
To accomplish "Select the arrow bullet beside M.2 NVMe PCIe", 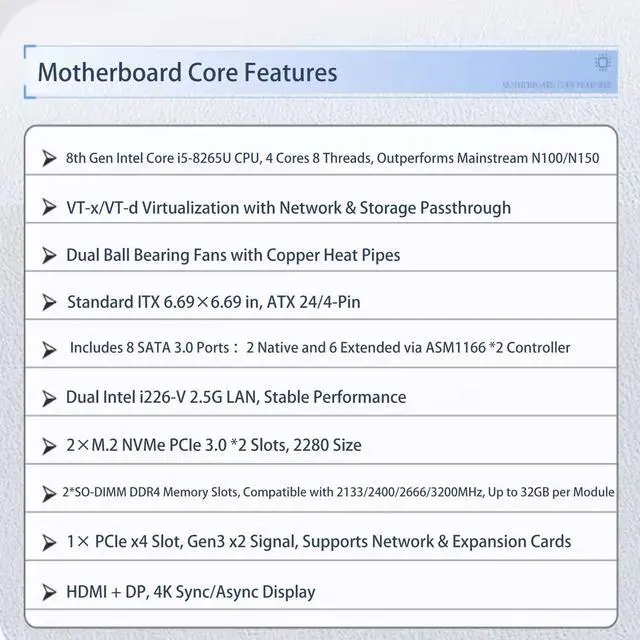I will coord(48,445).
